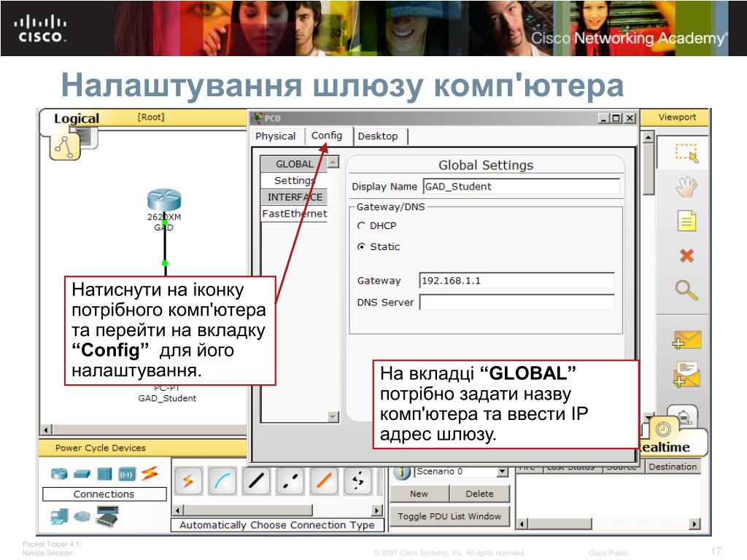Click the INTERFACE section header
Screen dimensions: 747x560
tap(294, 197)
